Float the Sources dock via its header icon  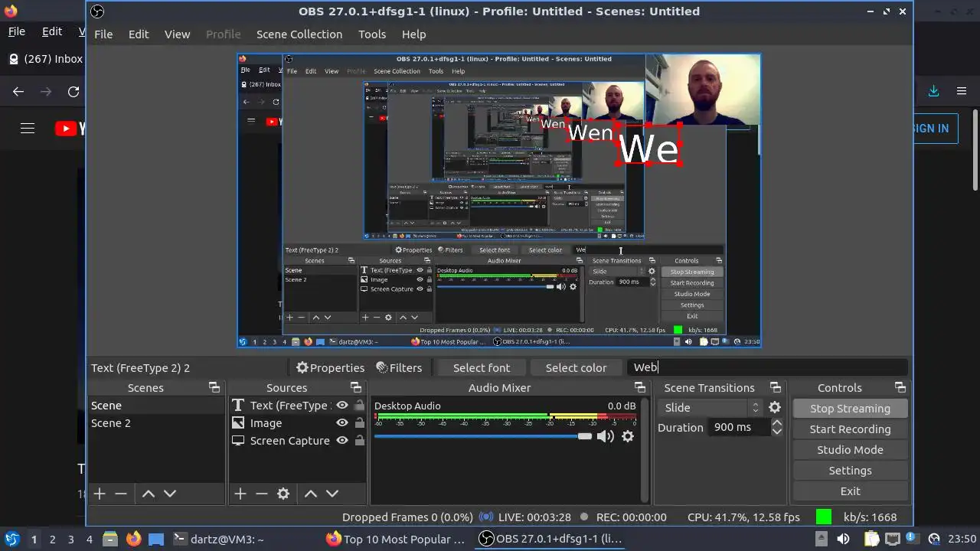(x=355, y=388)
